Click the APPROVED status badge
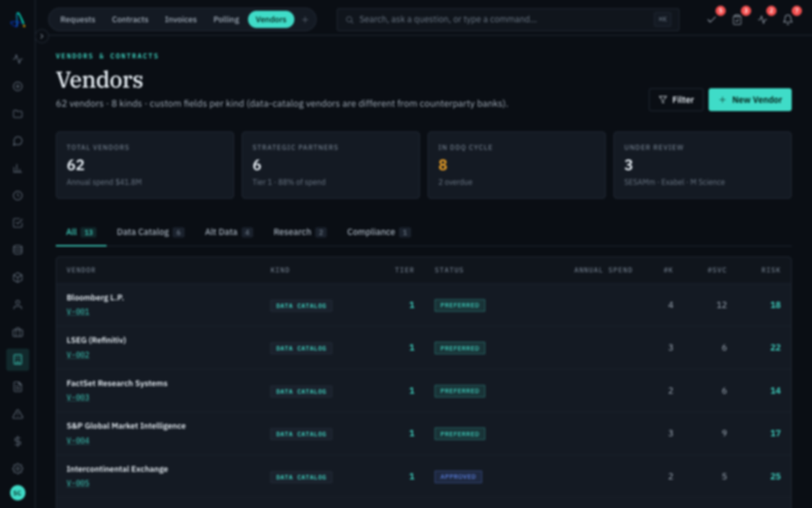812x508 pixels. [458, 477]
